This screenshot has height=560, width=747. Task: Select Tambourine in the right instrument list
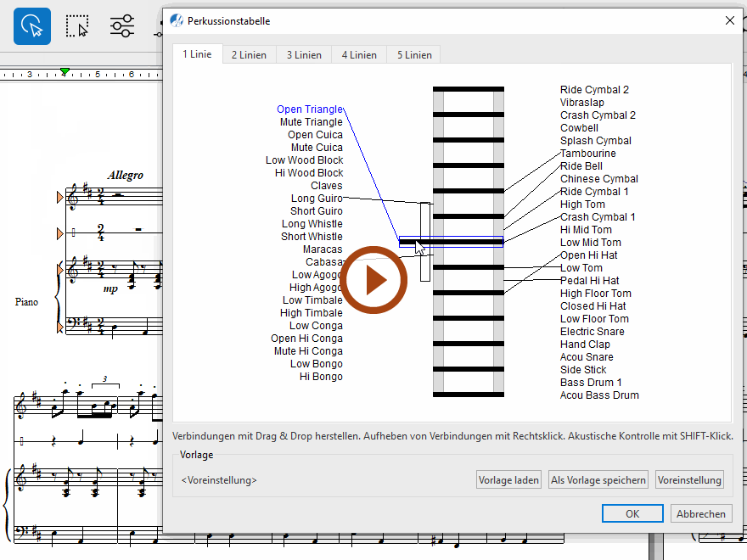tap(588, 154)
